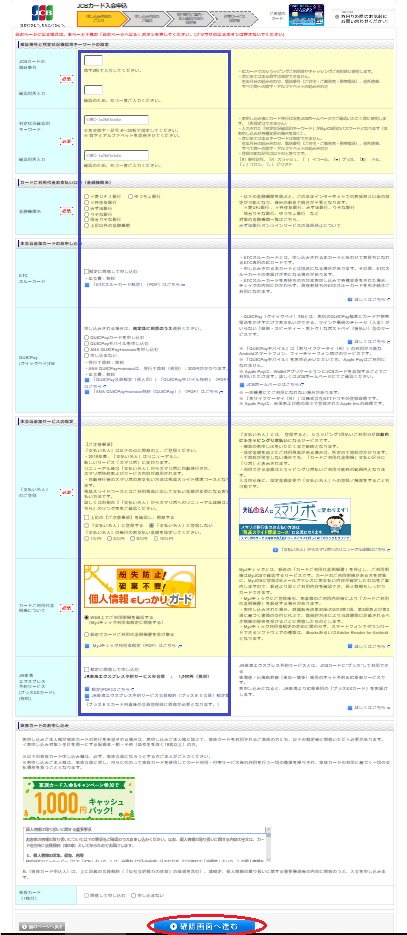The image size is (407, 935).
Task: Click the 前のページへ戻る button
Action: point(42,927)
